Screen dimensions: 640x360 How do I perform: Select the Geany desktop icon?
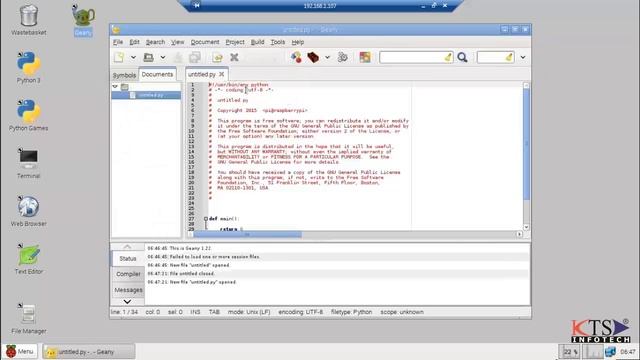83,20
